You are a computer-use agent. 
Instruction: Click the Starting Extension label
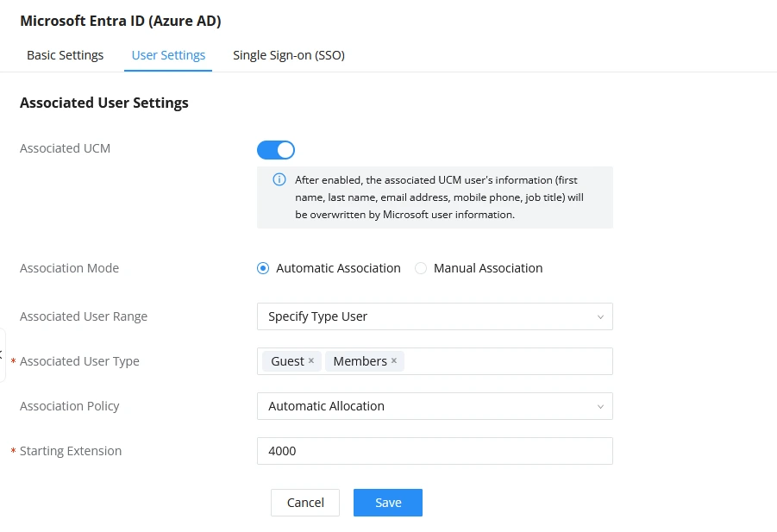point(71,451)
